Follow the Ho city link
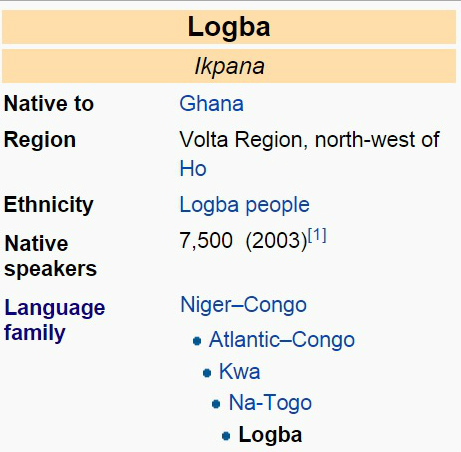Viewport: 461px width, 452px height. coord(193,169)
